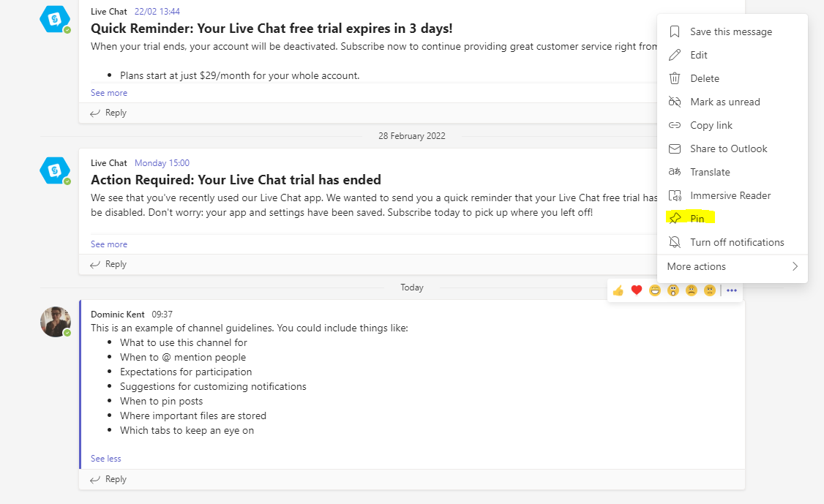Translate the Live Chat message
Viewport: 824px width, 504px height.
(x=709, y=172)
